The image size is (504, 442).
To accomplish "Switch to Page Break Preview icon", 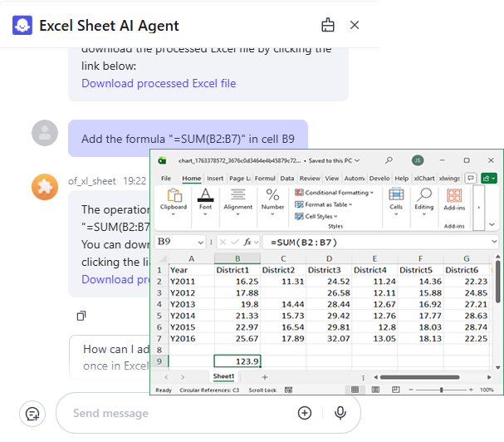I will click(x=396, y=390).
